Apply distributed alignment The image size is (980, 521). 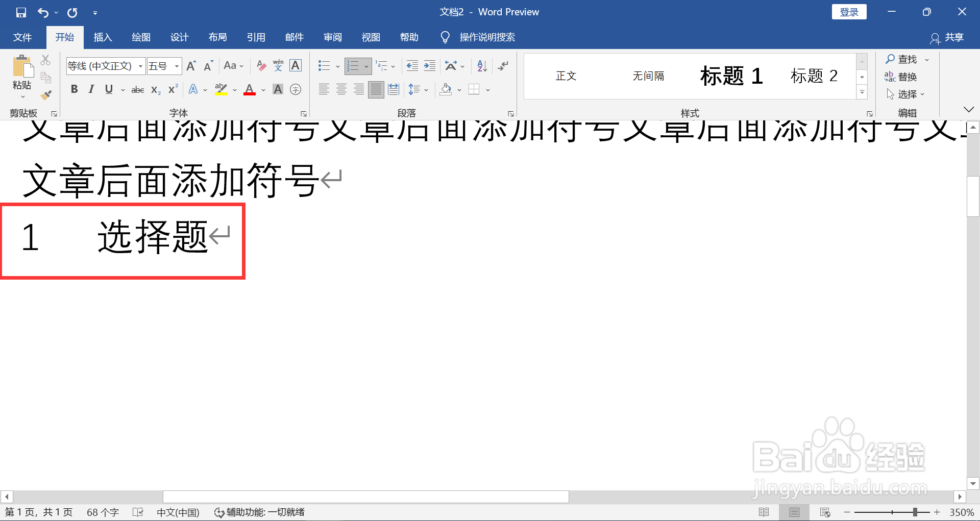point(394,89)
